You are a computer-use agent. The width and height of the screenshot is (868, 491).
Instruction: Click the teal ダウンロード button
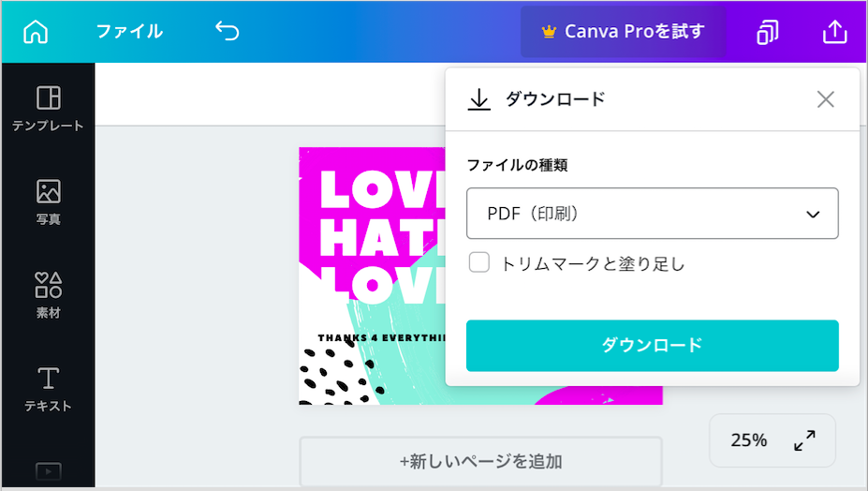[x=652, y=345]
